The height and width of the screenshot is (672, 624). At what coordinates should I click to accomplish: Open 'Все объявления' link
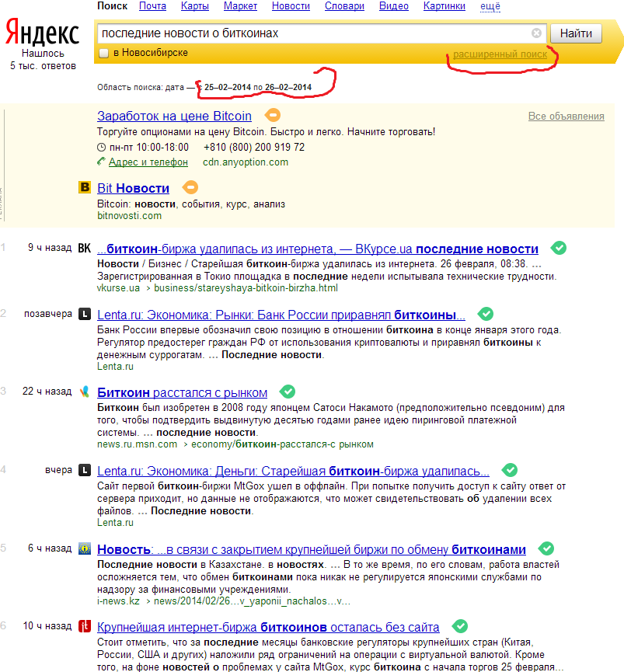pyautogui.click(x=566, y=116)
